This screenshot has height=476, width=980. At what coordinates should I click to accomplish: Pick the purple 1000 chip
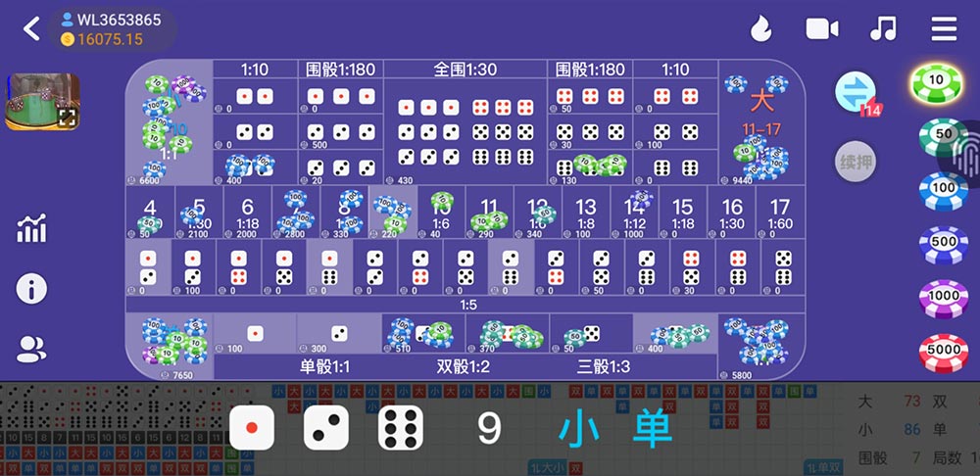click(x=943, y=297)
